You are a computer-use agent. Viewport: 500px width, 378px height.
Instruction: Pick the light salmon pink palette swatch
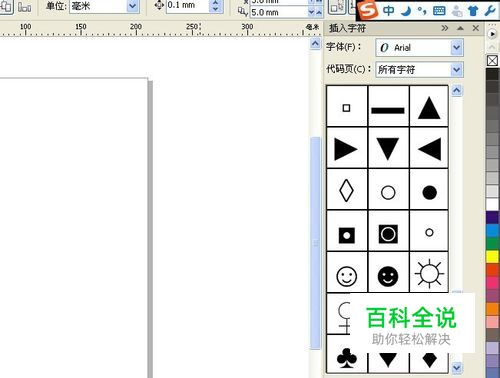tap(492, 322)
